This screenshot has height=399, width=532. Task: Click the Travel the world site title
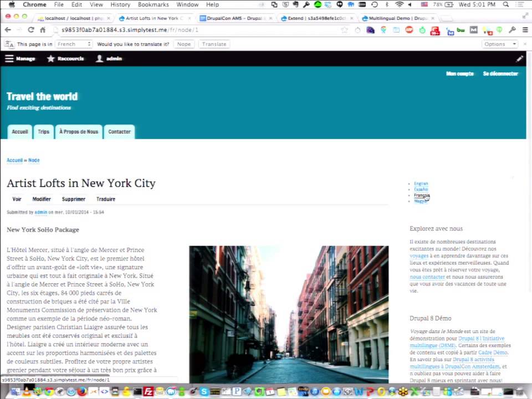click(x=42, y=96)
